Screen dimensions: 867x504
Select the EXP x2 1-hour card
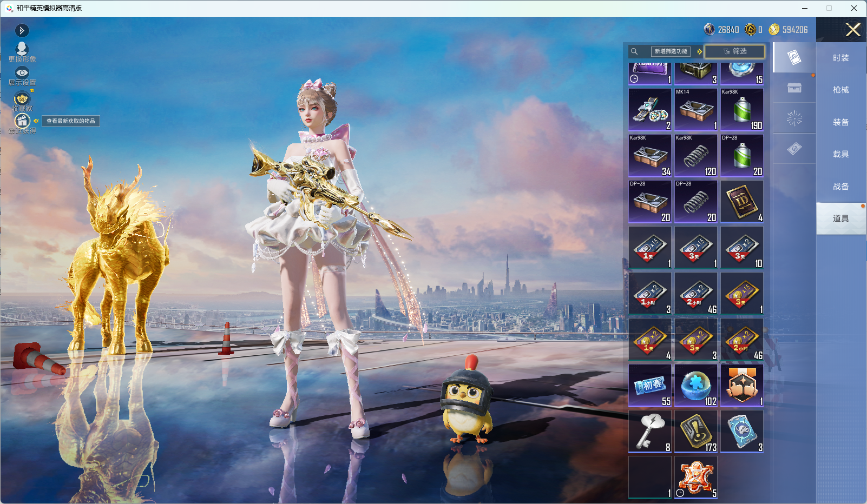(650, 294)
